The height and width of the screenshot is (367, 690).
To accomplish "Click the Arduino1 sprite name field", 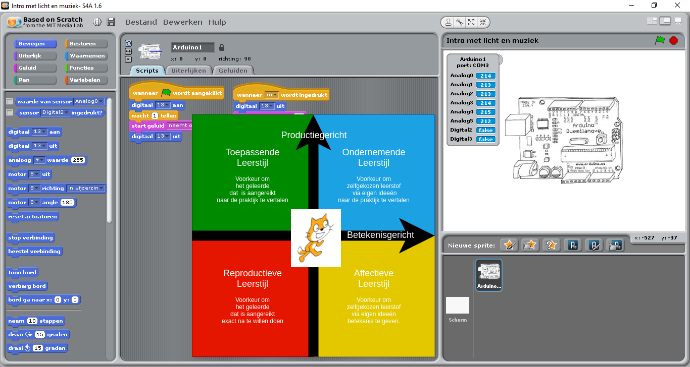I will pyautogui.click(x=192, y=47).
